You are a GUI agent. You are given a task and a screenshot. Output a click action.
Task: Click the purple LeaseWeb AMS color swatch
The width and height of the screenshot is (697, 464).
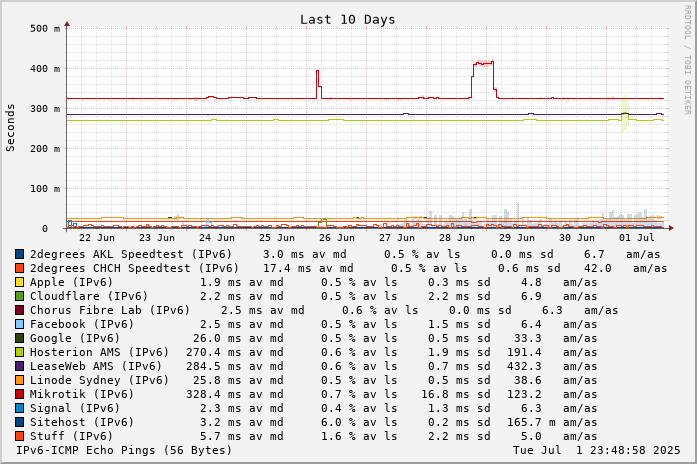click(x=19, y=366)
